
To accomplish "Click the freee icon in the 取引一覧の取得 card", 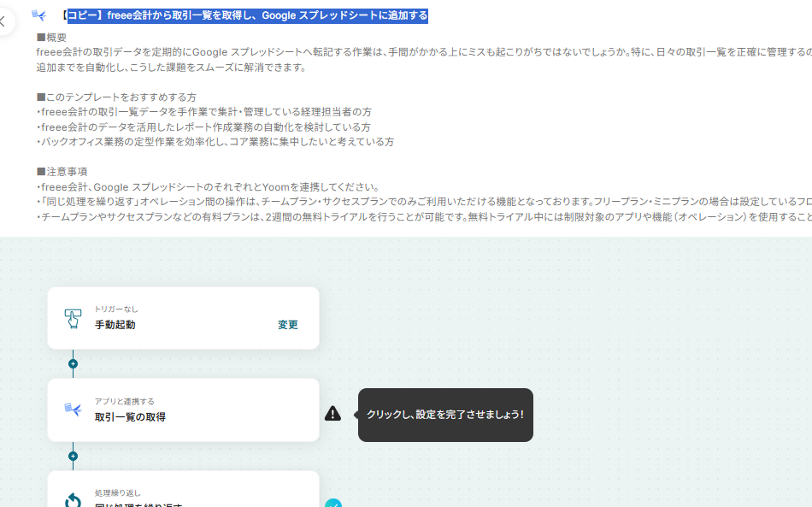I will 73,410.
